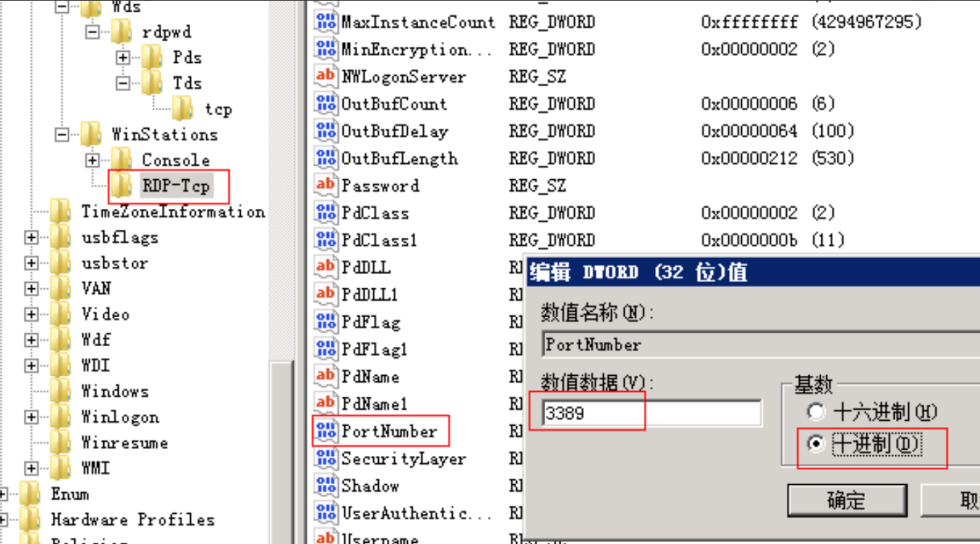Click the RDP-Tcp folder icon

pyautogui.click(x=121, y=186)
